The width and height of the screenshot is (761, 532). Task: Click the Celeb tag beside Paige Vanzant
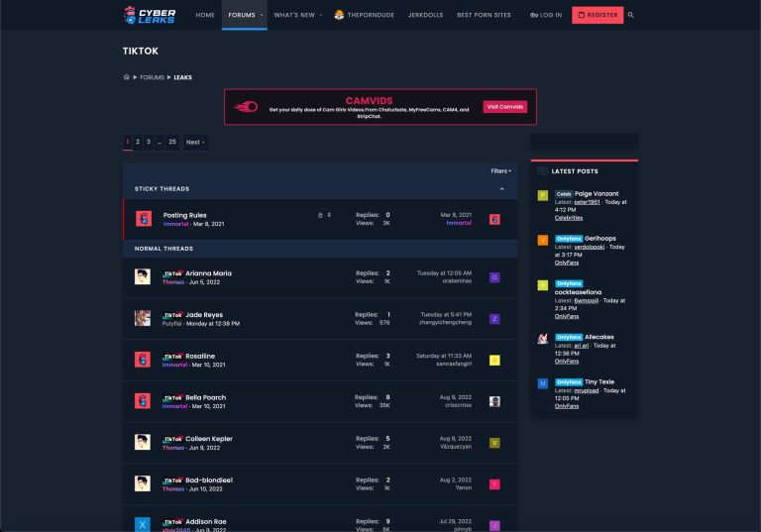[x=564, y=194]
